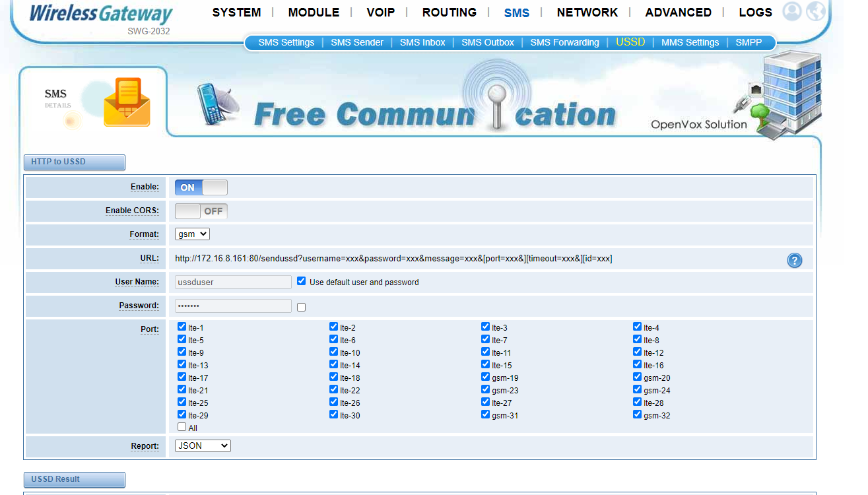Click the user account icon
Viewport: 868px width, 495px height.
pos(791,11)
